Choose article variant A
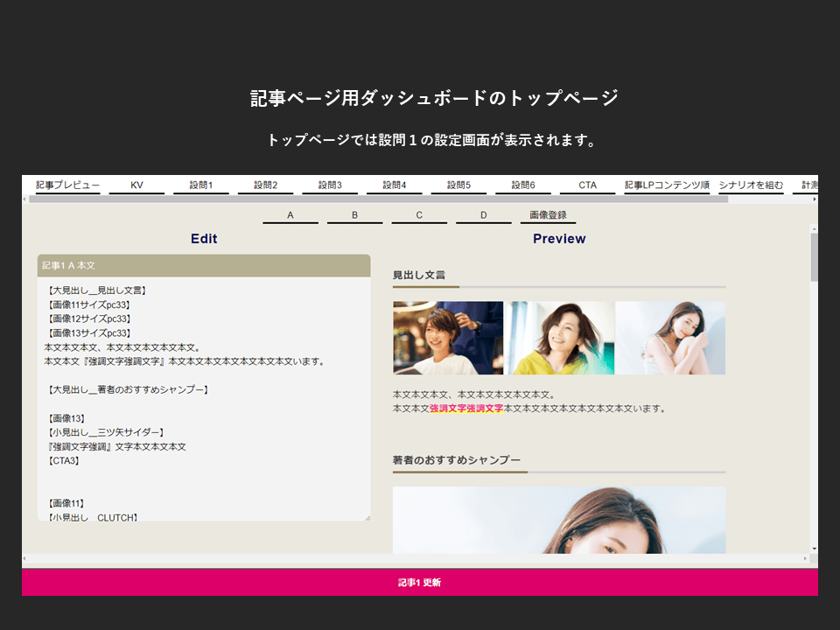This screenshot has width=840, height=630. pos(290,215)
